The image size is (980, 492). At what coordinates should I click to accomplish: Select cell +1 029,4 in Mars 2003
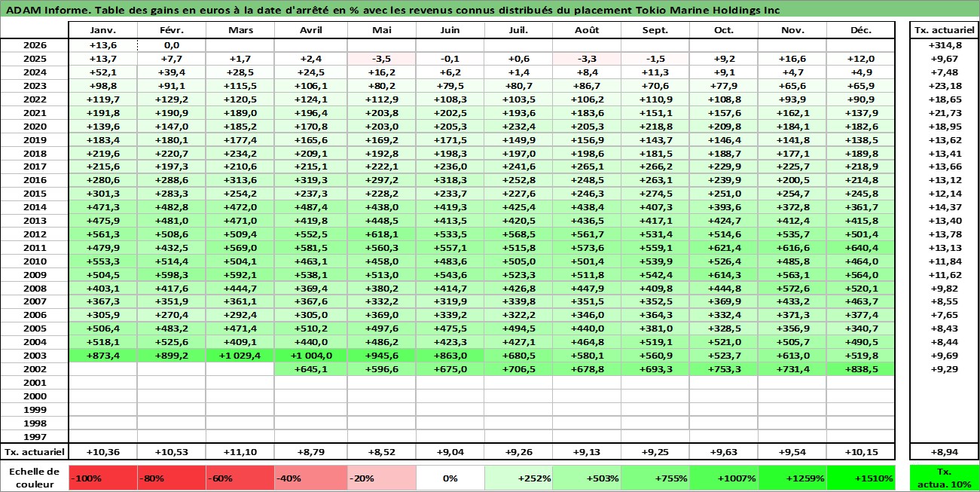[x=240, y=356]
